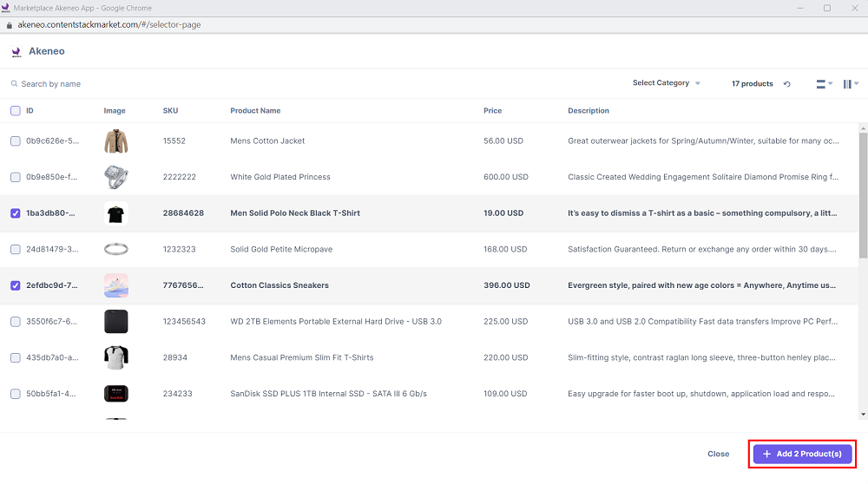Click the Price column header
Screen dimensions: 868x484
pyautogui.click(x=493, y=111)
